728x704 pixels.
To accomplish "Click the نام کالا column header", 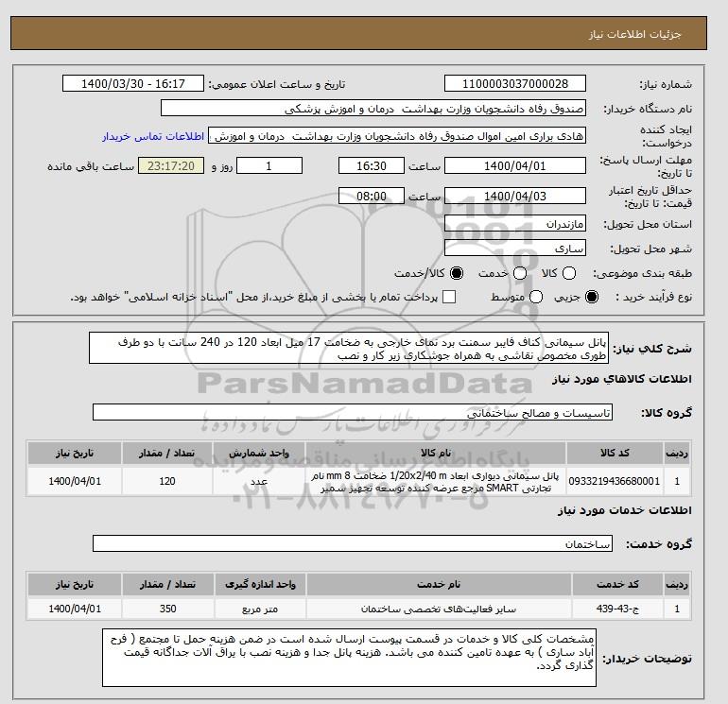I will [436, 453].
